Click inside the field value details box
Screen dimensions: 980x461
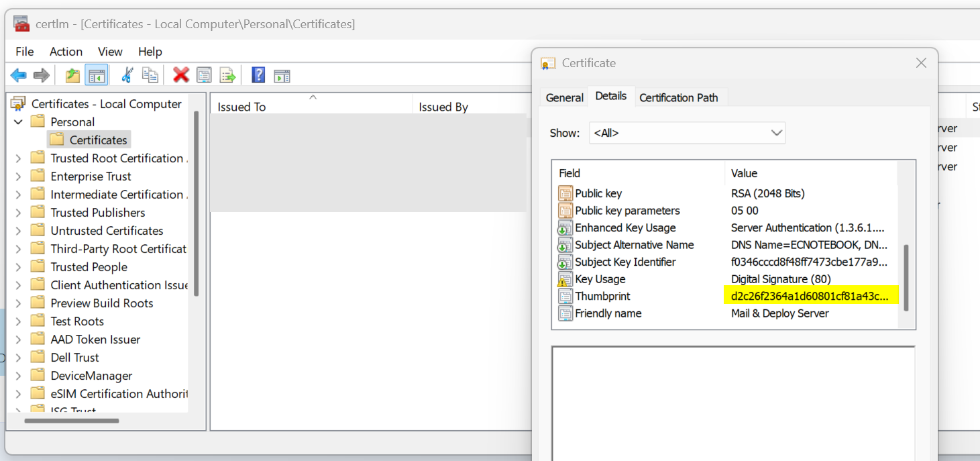click(733, 403)
